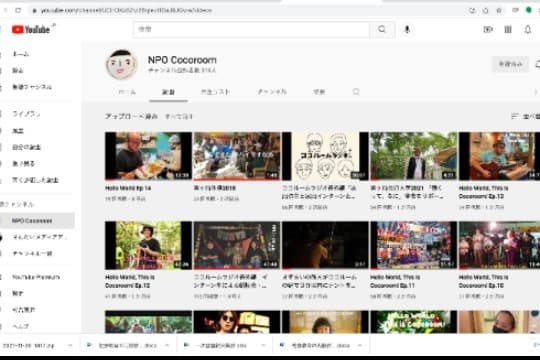This screenshot has height=360, width=540.
Task: Open the second video thumbnail in first row
Action: click(x=237, y=156)
